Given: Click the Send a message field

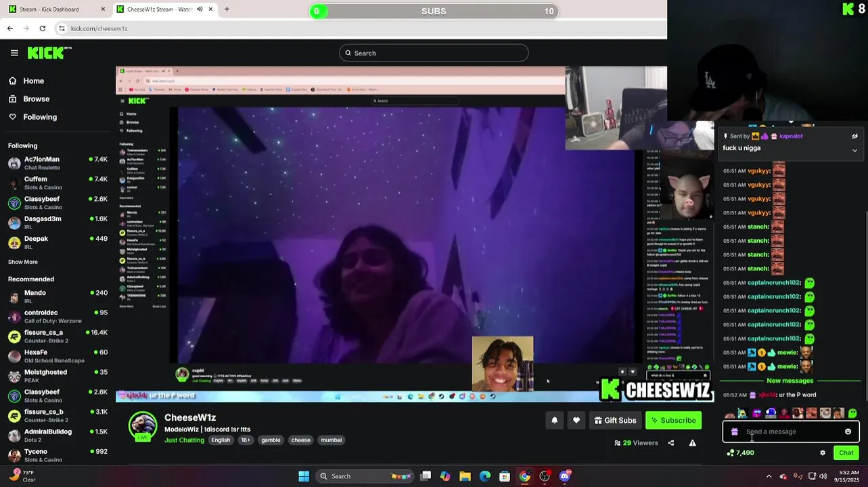Looking at the screenshot, I should [x=791, y=432].
